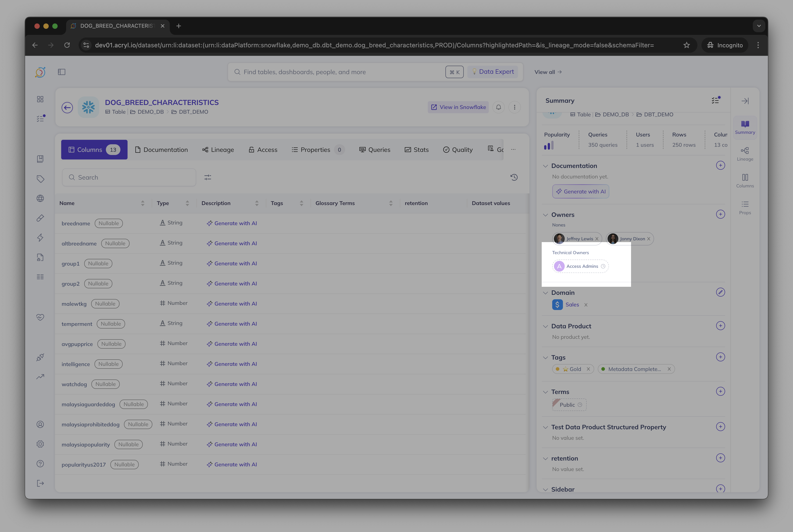Open the Quality tab

coord(458,150)
